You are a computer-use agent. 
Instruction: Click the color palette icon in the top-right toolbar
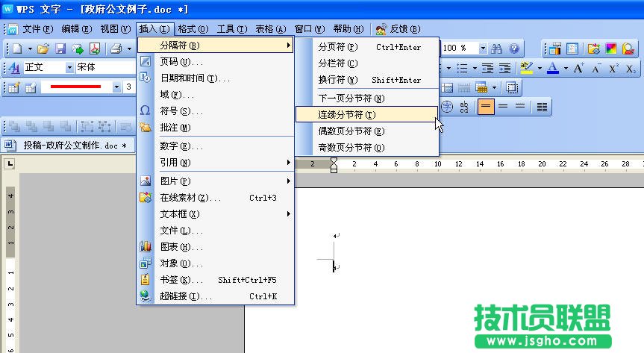point(611,49)
